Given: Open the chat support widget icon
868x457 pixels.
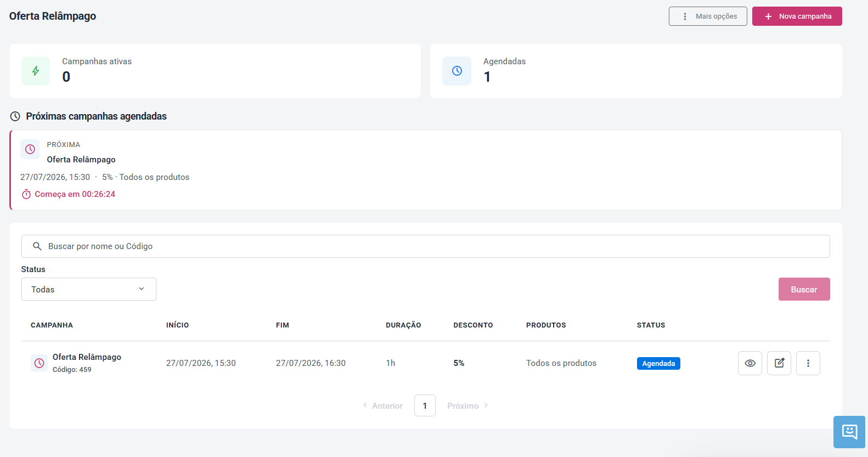Looking at the screenshot, I should point(849,432).
